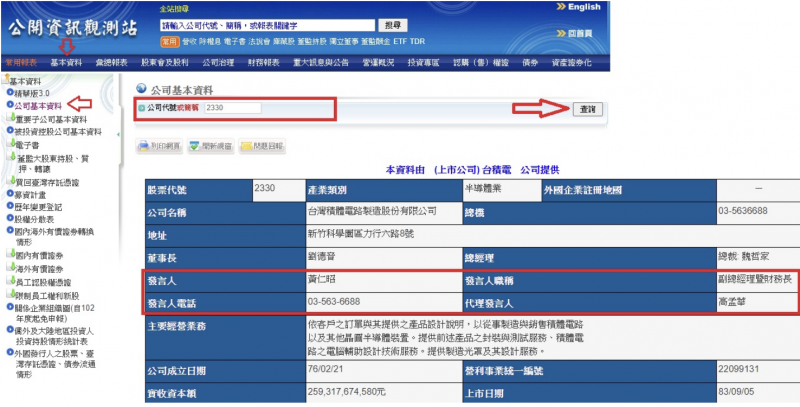Click the listing date 83/09/05
800x407 pixels.
pyautogui.click(x=736, y=392)
